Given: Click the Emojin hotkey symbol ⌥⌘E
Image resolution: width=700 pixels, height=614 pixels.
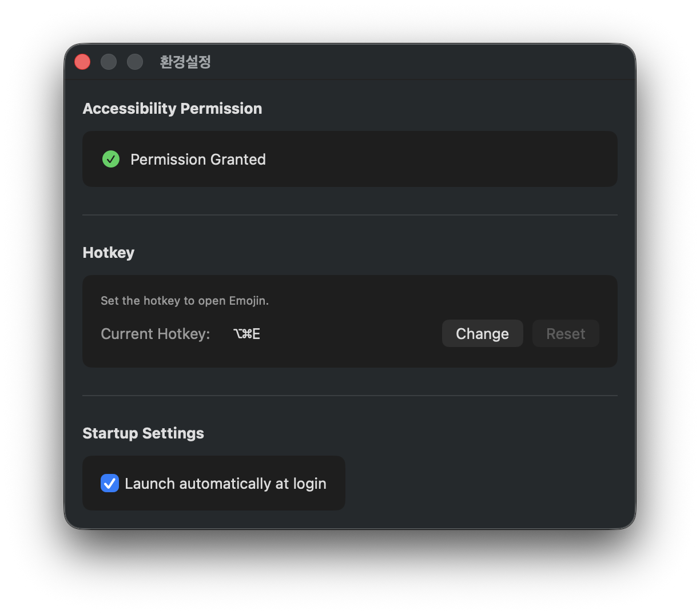Looking at the screenshot, I should pos(246,333).
